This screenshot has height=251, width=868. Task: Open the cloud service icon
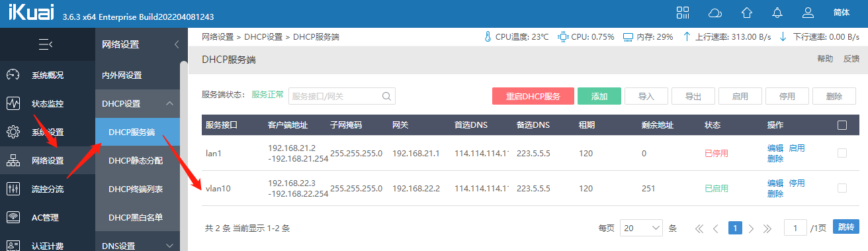715,13
